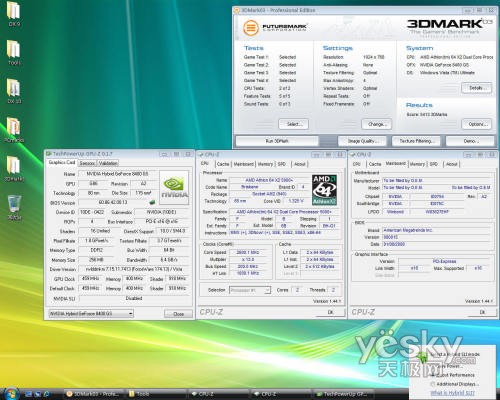
Task: Open Mainboard tab in Processor CPU-Z window
Action: [244, 164]
